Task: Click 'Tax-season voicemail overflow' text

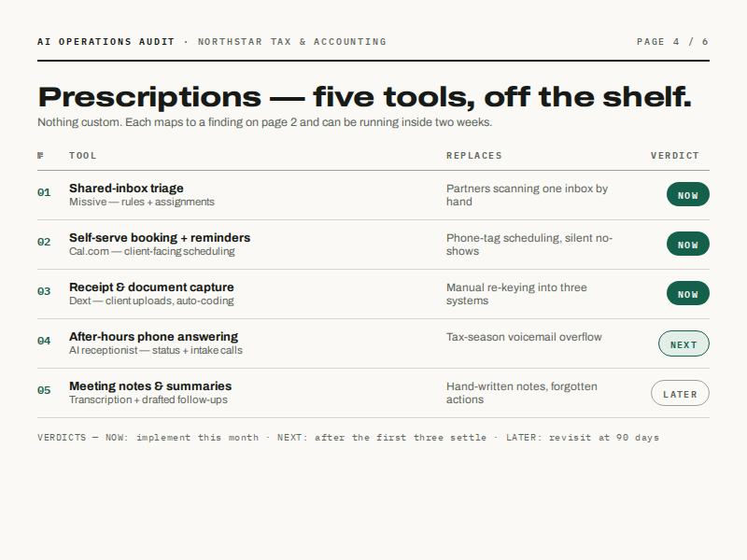Action: coord(524,337)
